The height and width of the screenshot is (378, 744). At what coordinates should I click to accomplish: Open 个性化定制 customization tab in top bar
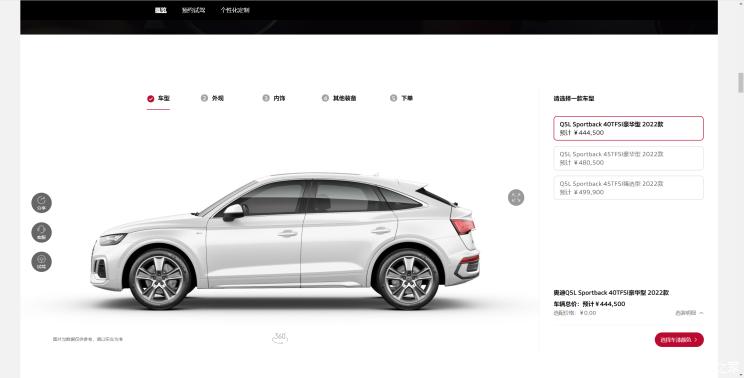pyautogui.click(x=235, y=10)
